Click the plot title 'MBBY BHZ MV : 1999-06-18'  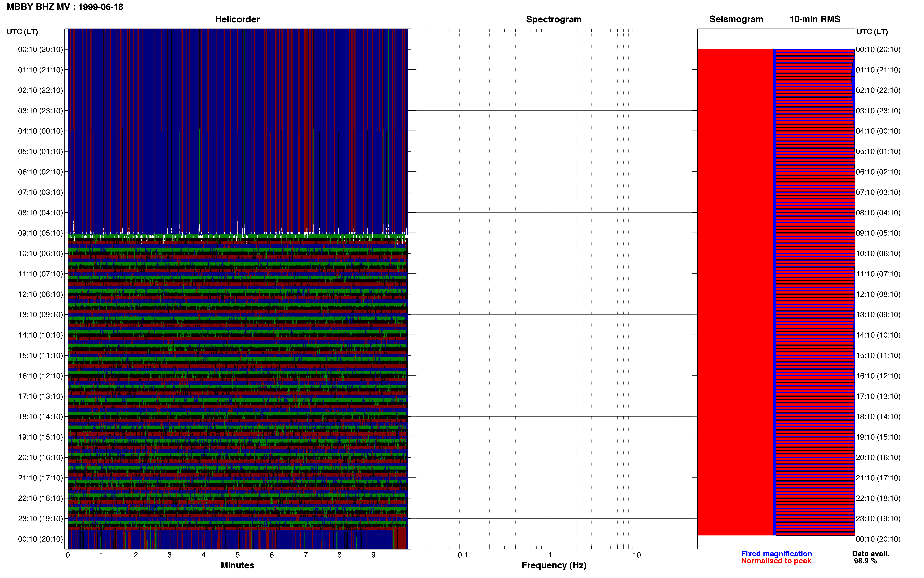(x=65, y=7)
